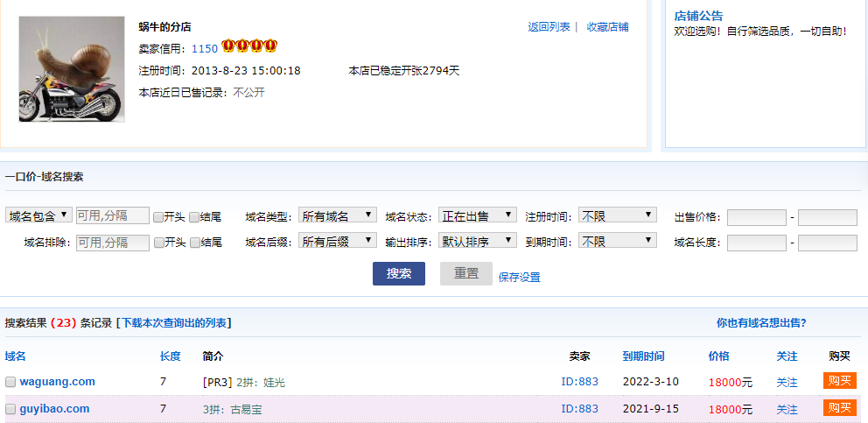
Task: Open the 到期时间 dropdown
Action: (x=617, y=241)
